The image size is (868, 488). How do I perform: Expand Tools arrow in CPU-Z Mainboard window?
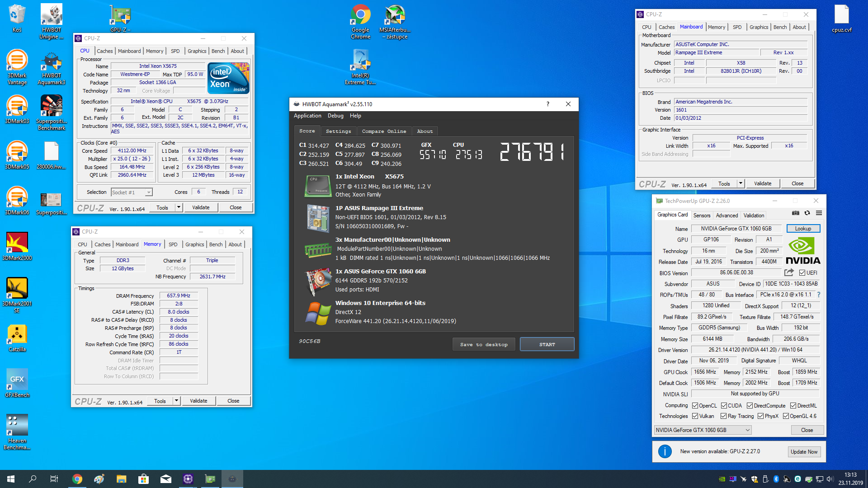pos(741,183)
